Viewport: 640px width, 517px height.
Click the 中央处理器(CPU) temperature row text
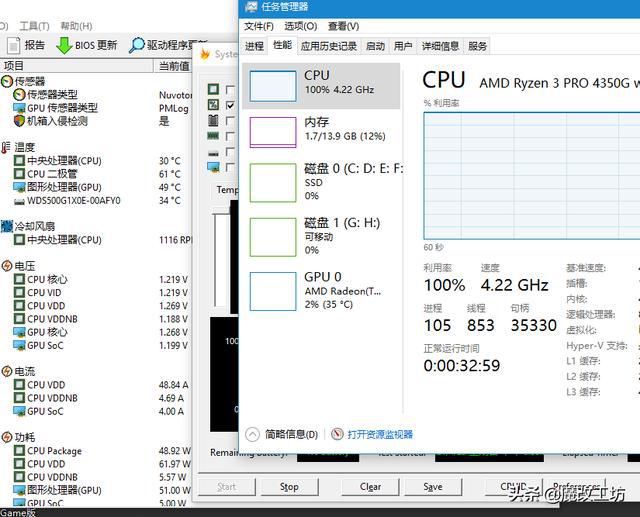pos(64,161)
